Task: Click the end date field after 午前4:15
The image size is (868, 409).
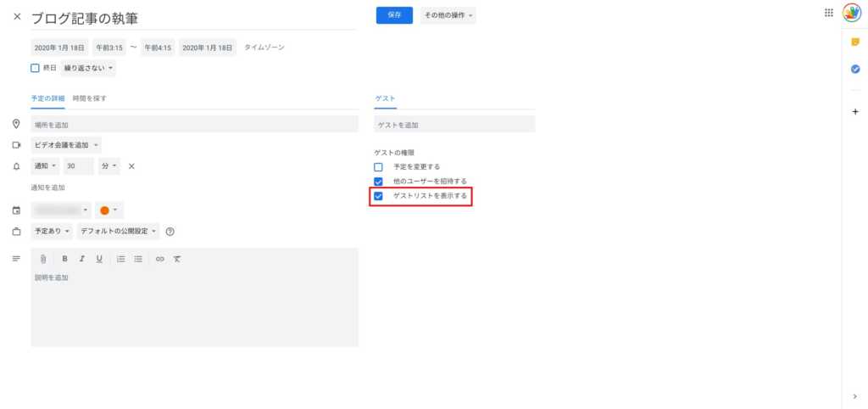Action: coord(208,48)
